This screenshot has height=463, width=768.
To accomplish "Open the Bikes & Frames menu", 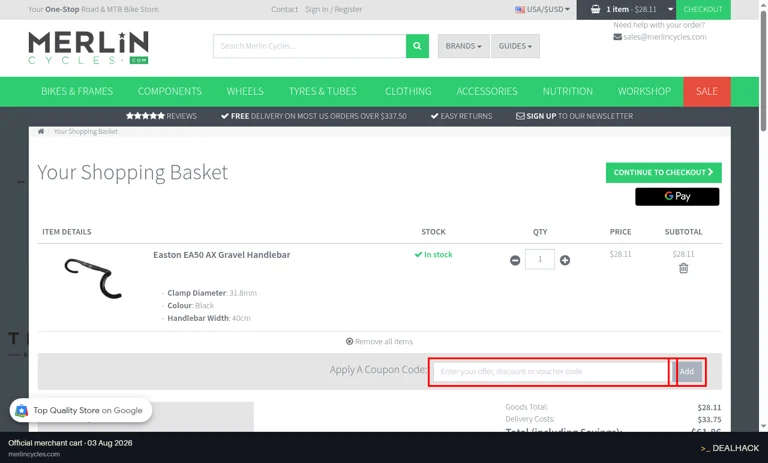I will tap(77, 92).
